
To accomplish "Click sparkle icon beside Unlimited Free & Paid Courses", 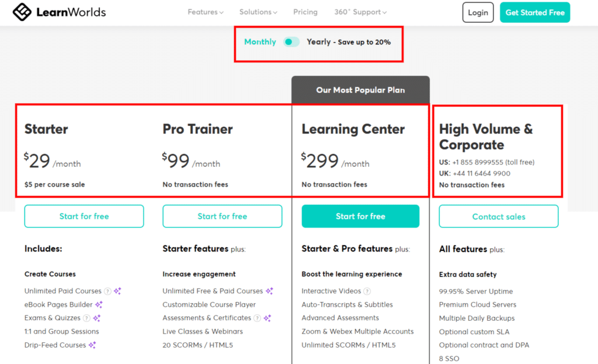I will [x=269, y=291].
